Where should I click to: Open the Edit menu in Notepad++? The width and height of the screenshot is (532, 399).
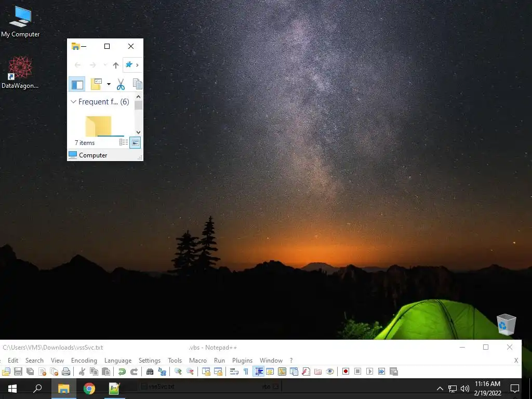tap(13, 361)
